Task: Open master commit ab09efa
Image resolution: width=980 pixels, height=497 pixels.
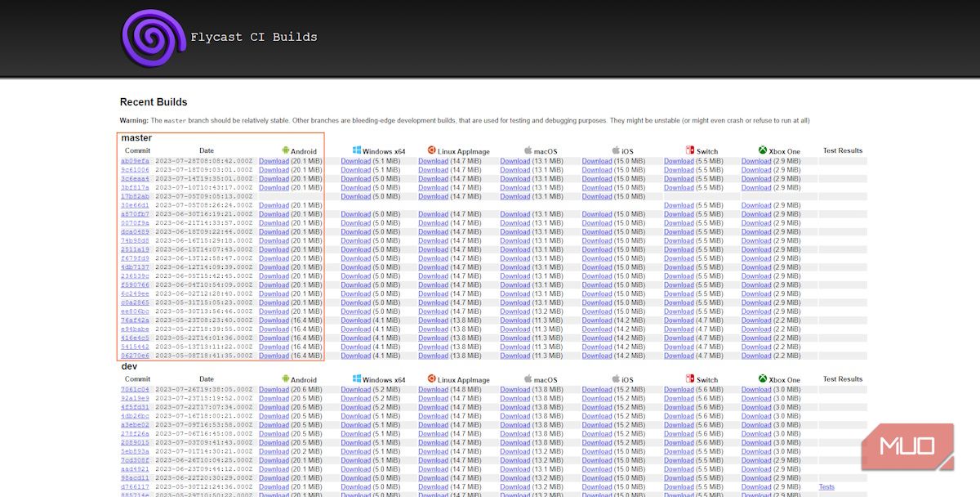Action: pos(135,161)
